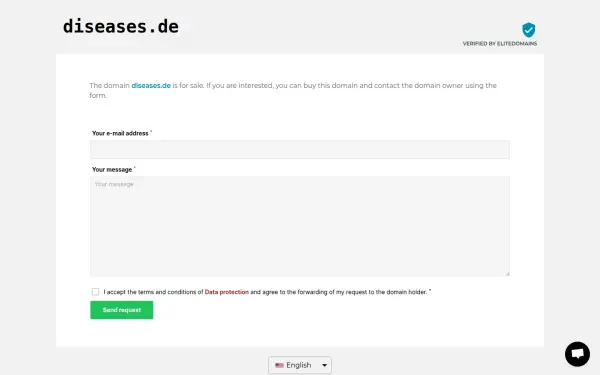Viewport: 600px width, 375px height.
Task: Grab the message box resize handle
Action: click(x=507, y=274)
